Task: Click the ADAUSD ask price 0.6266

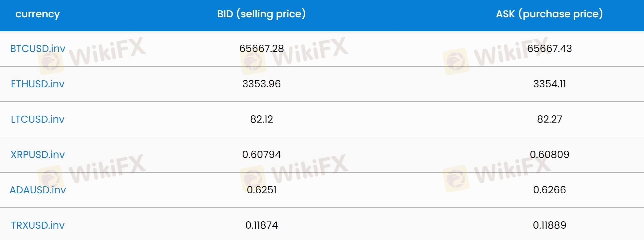Action: tap(549, 190)
